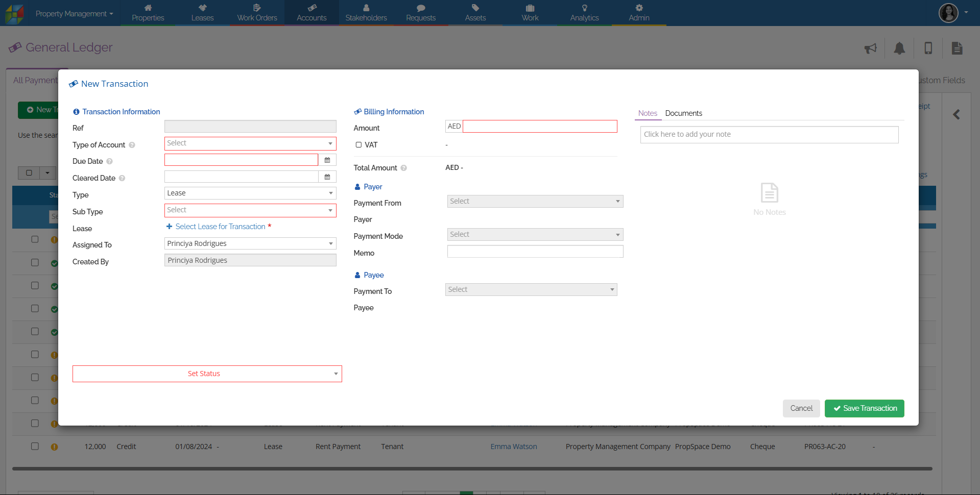Open the Set Status dropdown
This screenshot has height=495, width=980.
(207, 374)
